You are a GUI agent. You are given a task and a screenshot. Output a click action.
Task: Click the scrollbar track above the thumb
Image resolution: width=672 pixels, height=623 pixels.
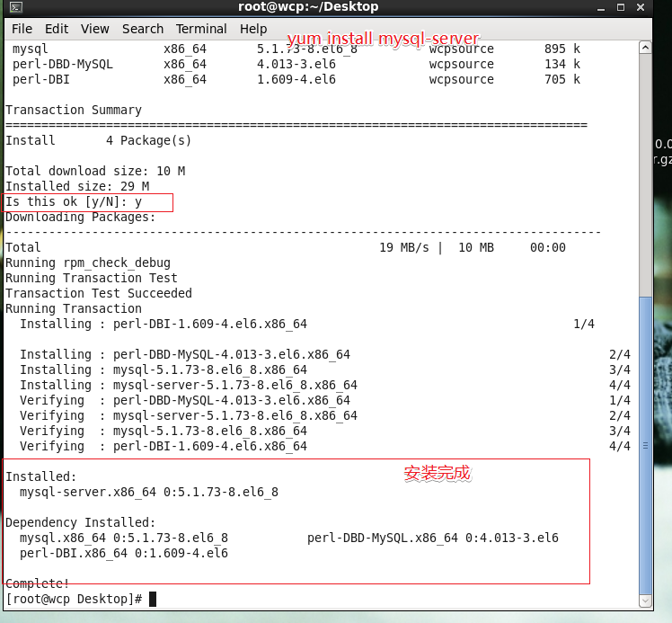point(645,175)
